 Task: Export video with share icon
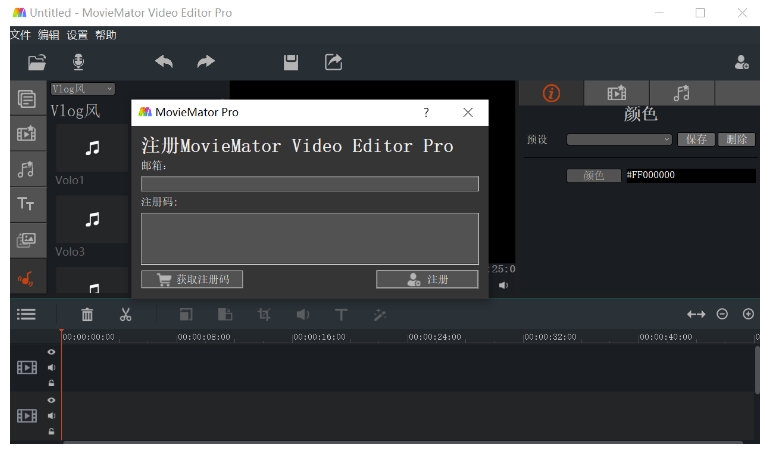point(333,62)
